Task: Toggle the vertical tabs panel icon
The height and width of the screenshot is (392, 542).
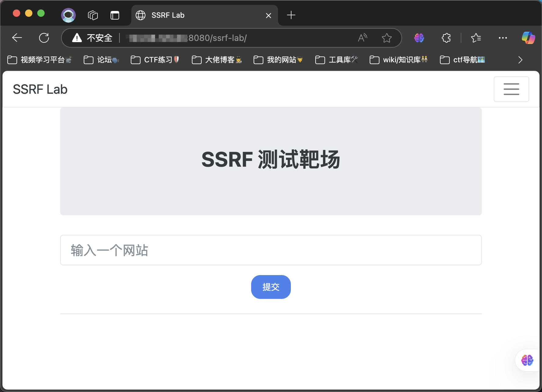Action: tap(115, 15)
